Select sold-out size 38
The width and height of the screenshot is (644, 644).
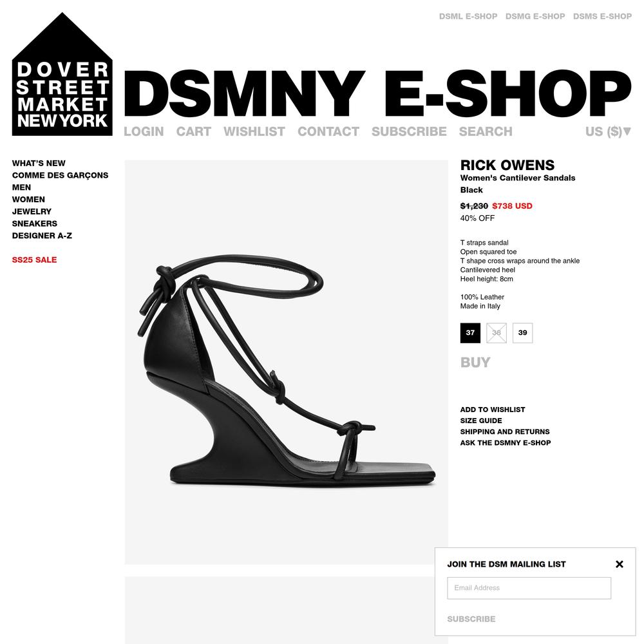(x=497, y=333)
